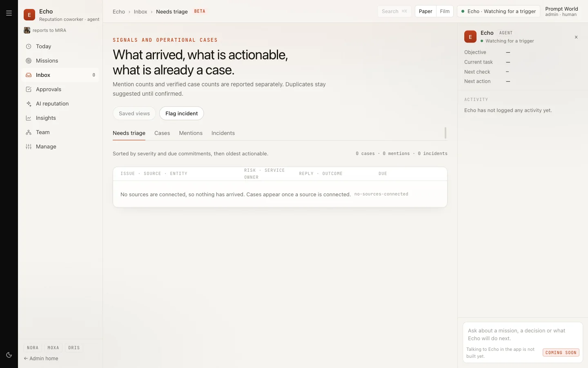Screen dimensions: 588x368
Task: Open the Missions page
Action: [x=60, y=61]
